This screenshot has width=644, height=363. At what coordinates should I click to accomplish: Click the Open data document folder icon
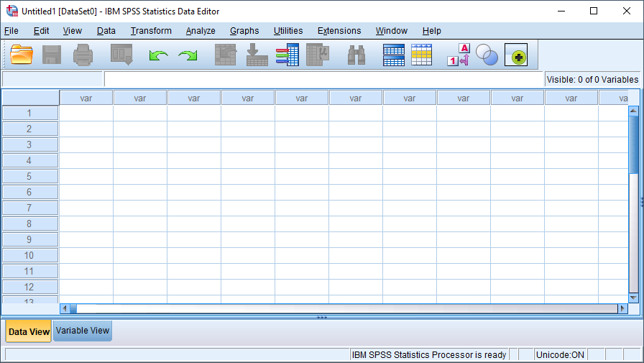click(22, 55)
